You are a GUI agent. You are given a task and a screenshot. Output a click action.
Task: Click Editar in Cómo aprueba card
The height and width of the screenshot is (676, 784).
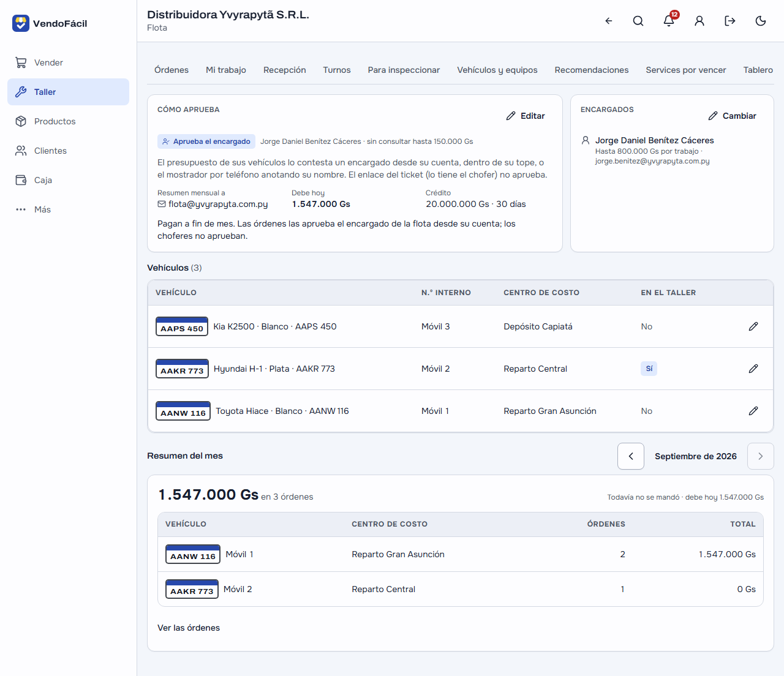tap(526, 116)
